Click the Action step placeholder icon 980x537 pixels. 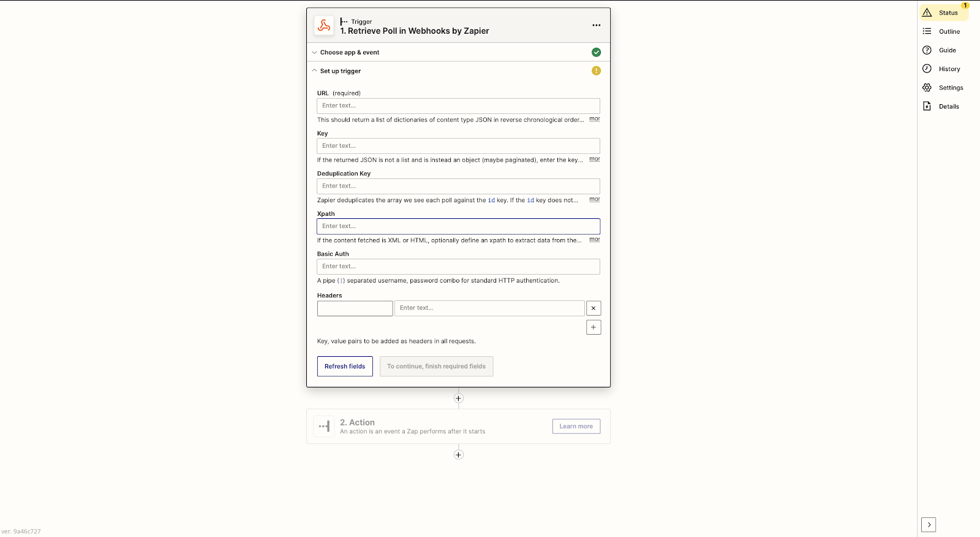click(x=324, y=426)
